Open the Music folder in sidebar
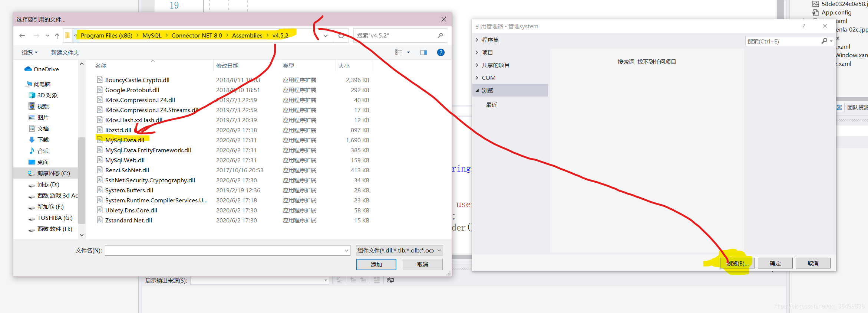Viewport: 868px width, 313px height. (39, 151)
